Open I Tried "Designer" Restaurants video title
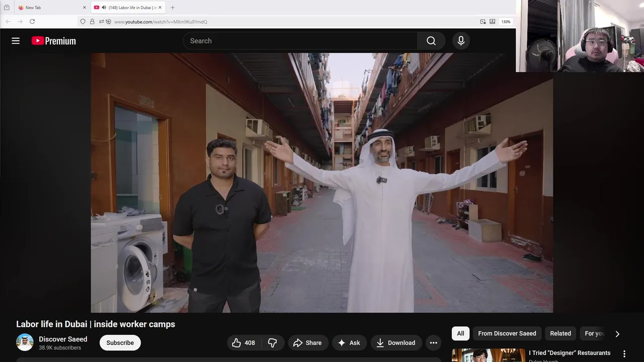Image resolution: width=644 pixels, height=362 pixels. point(570,353)
